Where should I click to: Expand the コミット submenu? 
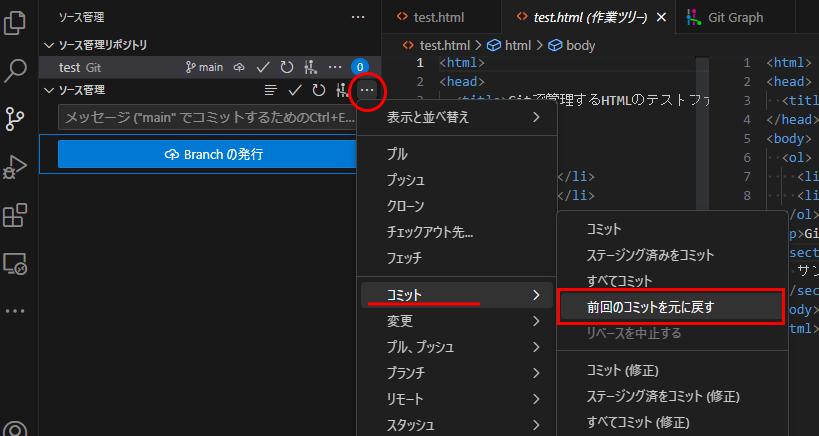457,295
